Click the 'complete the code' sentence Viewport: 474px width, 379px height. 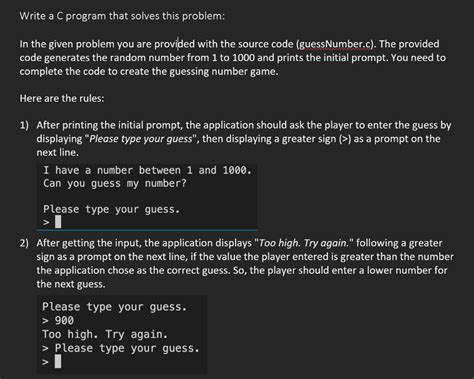click(x=149, y=72)
